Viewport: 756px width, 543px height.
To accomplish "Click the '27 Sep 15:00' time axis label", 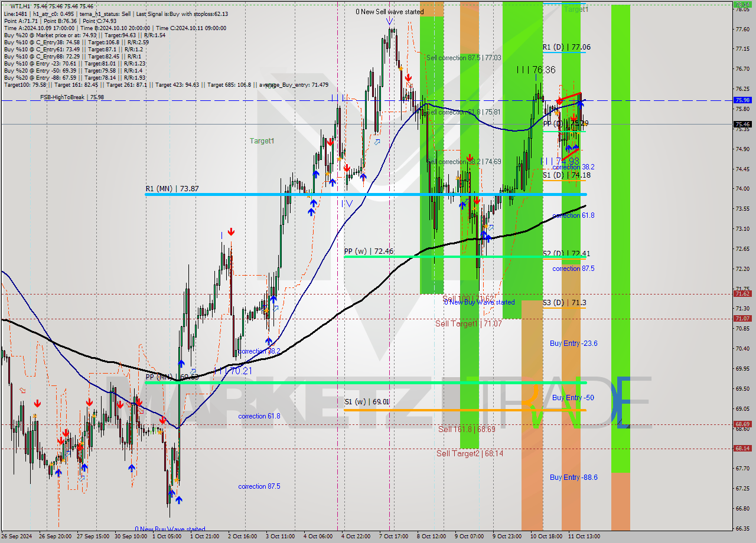I will click(x=93, y=537).
